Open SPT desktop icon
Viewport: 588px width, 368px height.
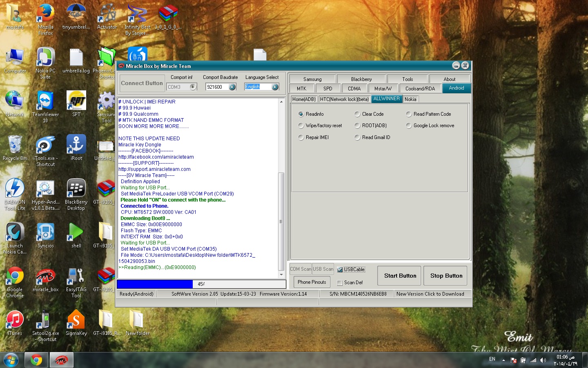(x=76, y=104)
